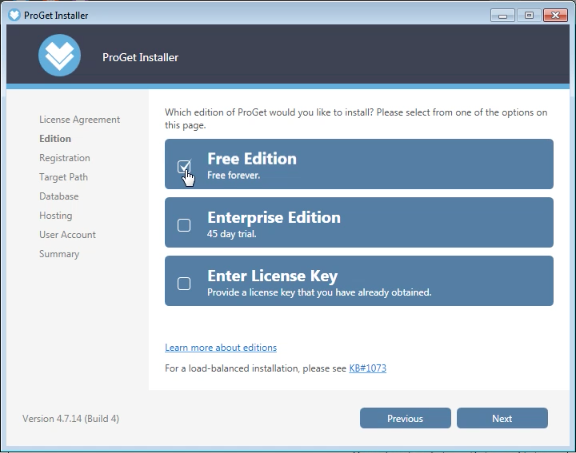Select the Free Edition panel title
576x453 pixels.
252,159
